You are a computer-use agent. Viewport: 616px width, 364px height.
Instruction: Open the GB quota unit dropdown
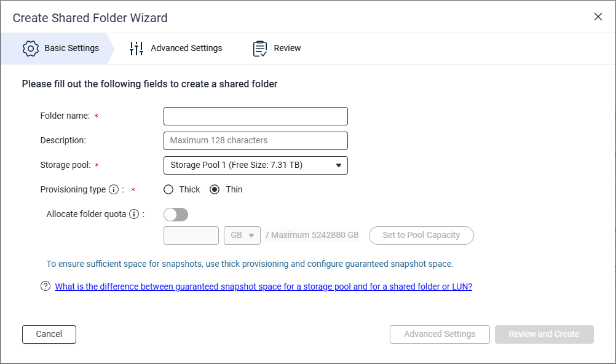[242, 235]
